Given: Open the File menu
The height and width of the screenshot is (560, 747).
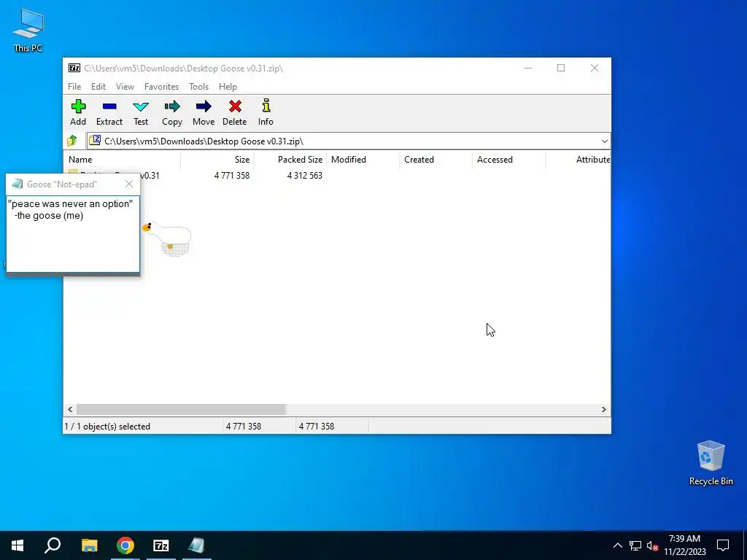Looking at the screenshot, I should click(x=74, y=87).
